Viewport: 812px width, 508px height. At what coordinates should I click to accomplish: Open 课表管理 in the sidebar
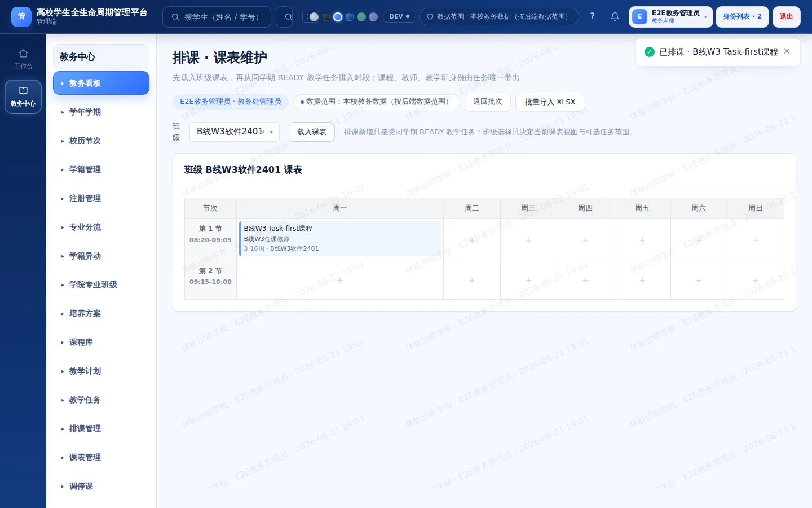click(x=101, y=457)
